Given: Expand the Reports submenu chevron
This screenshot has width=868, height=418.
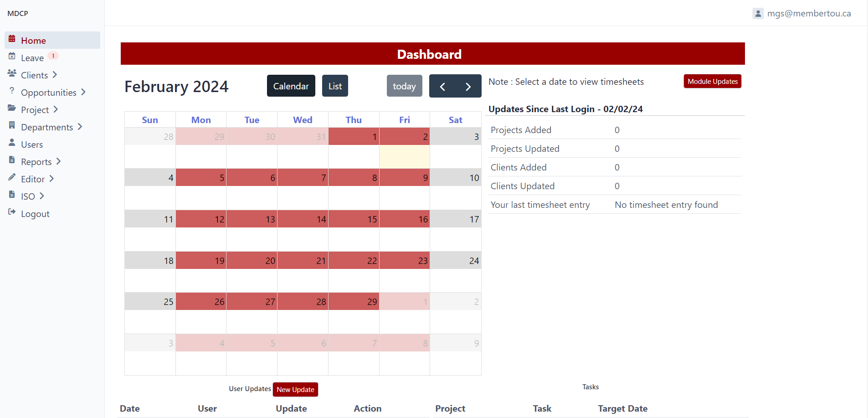Looking at the screenshot, I should tap(58, 161).
